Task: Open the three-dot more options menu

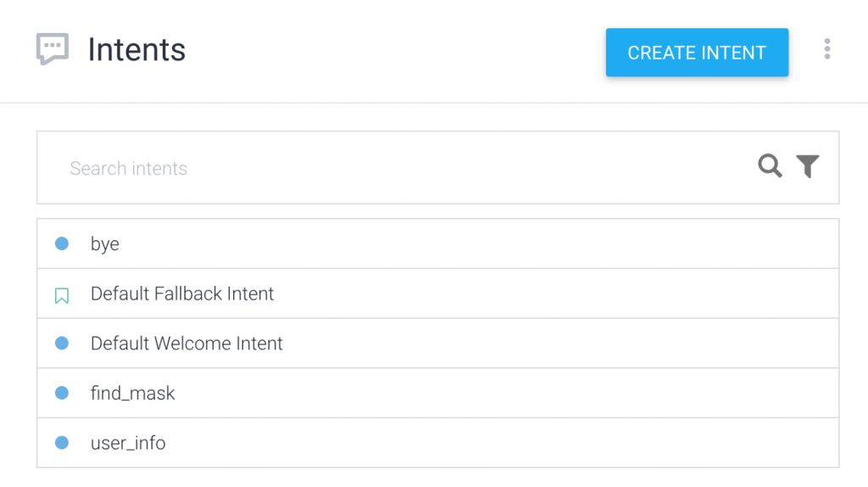Action: tap(827, 48)
